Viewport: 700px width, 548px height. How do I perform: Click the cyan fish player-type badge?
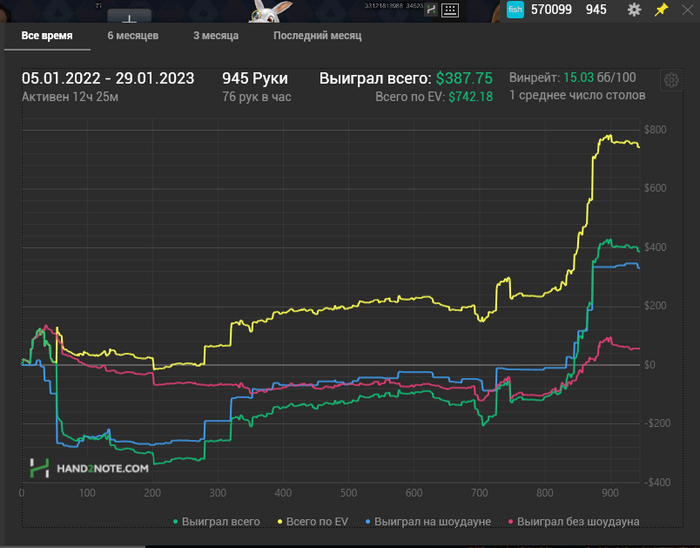[x=515, y=9]
